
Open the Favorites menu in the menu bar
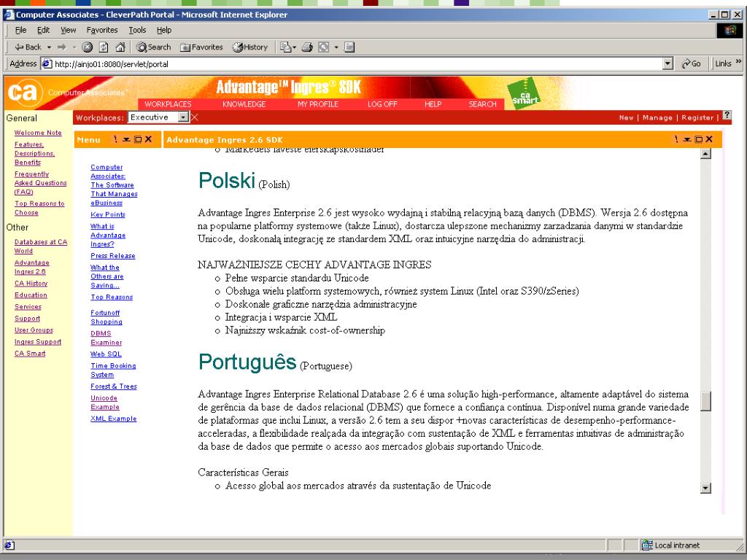(102, 30)
